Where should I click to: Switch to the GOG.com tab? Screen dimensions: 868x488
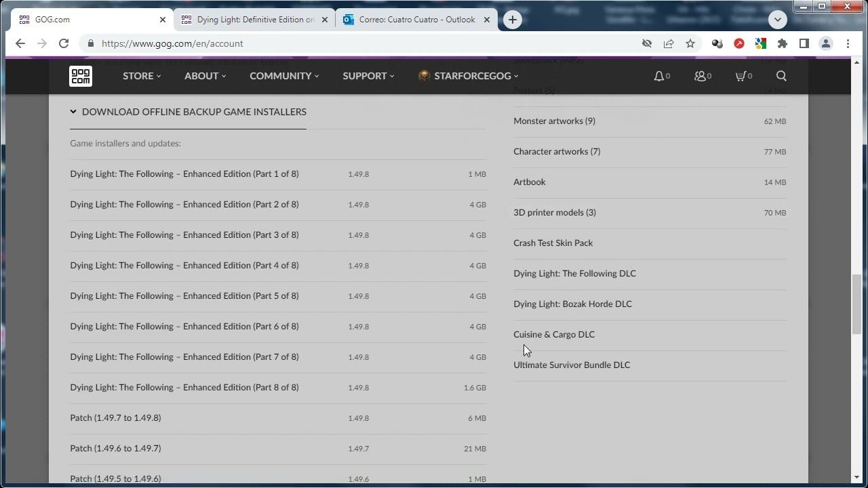point(92,20)
